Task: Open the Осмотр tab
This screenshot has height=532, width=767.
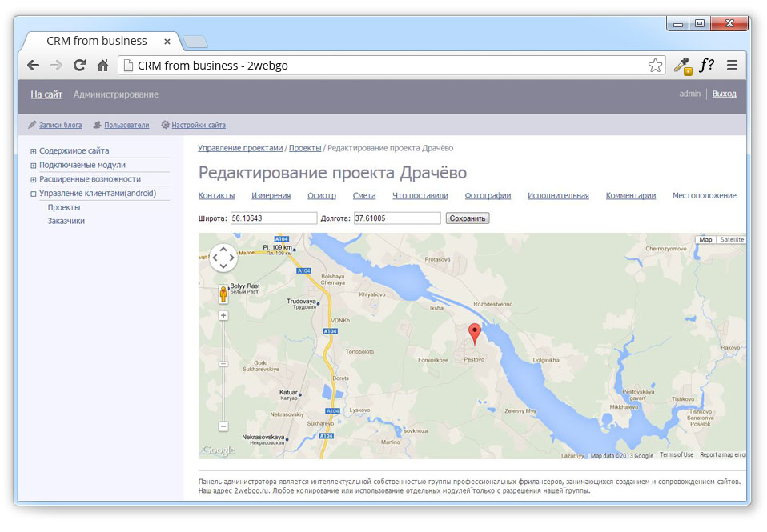Action: point(321,195)
